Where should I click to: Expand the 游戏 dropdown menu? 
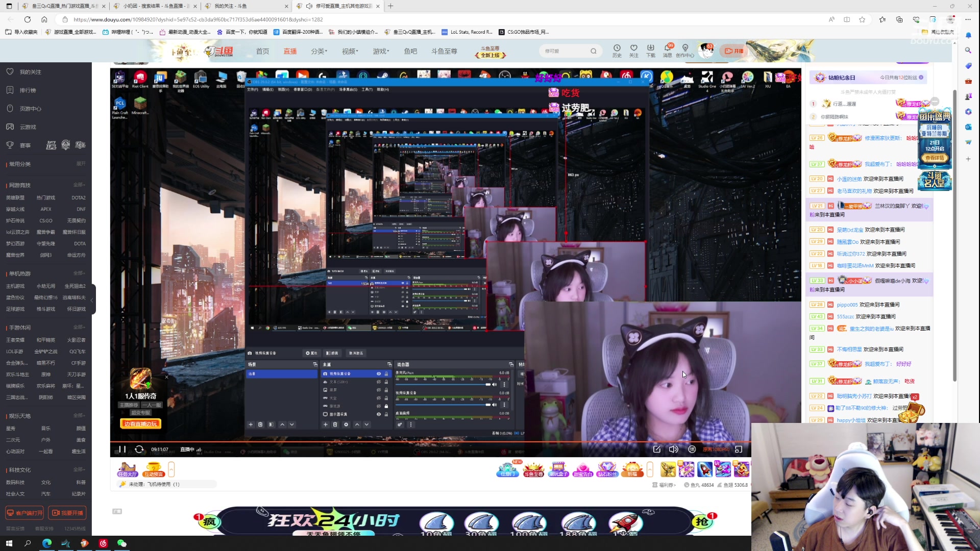point(381,51)
